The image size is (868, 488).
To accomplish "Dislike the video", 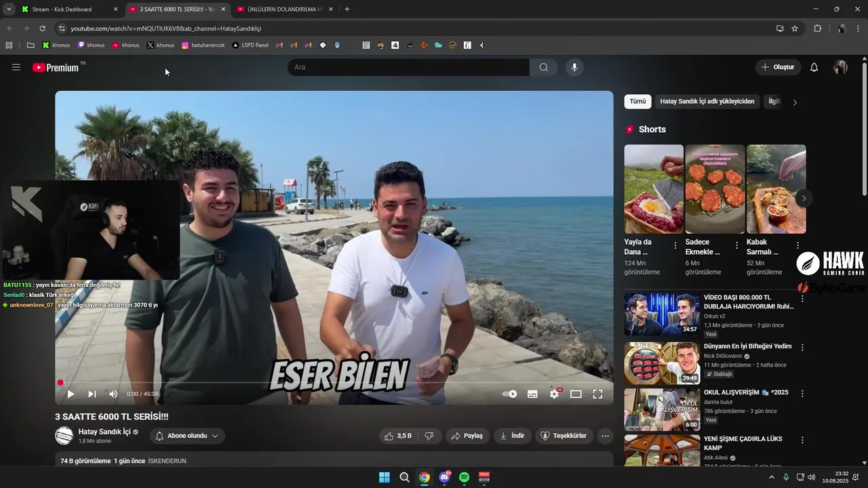I will coord(429,436).
